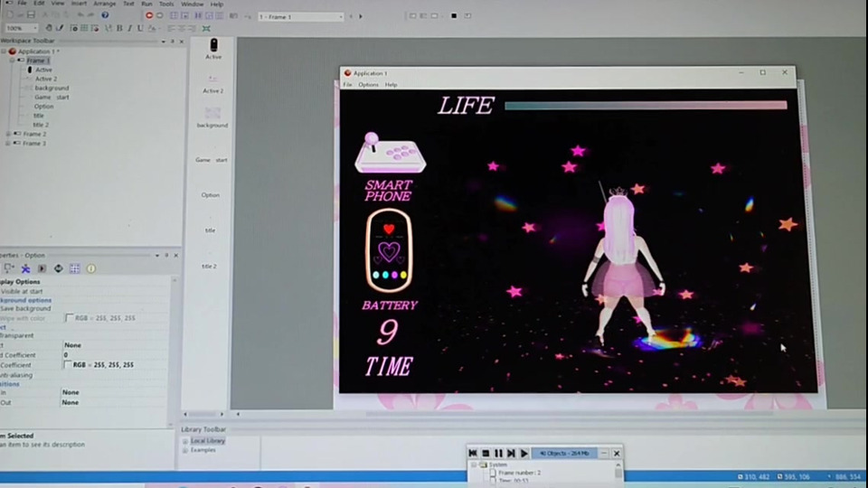Screen dimensions: 868x488
Task: Expand Local Library node
Action: tap(184, 442)
